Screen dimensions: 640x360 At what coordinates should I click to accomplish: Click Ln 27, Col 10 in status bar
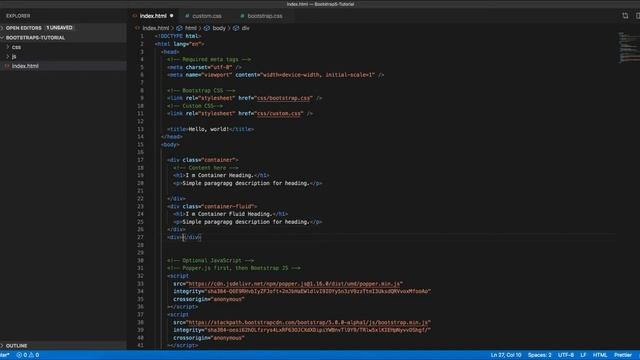click(x=506, y=355)
